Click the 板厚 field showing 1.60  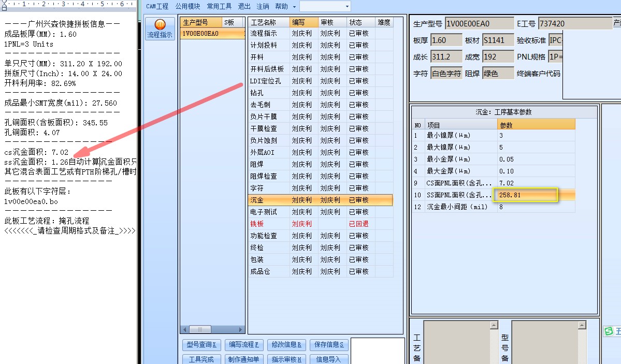(x=446, y=40)
